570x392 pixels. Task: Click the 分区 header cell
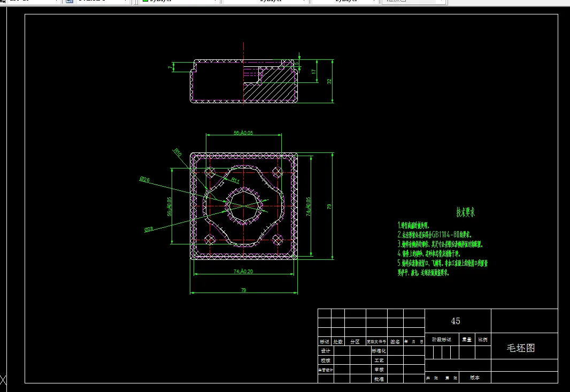pos(355,342)
